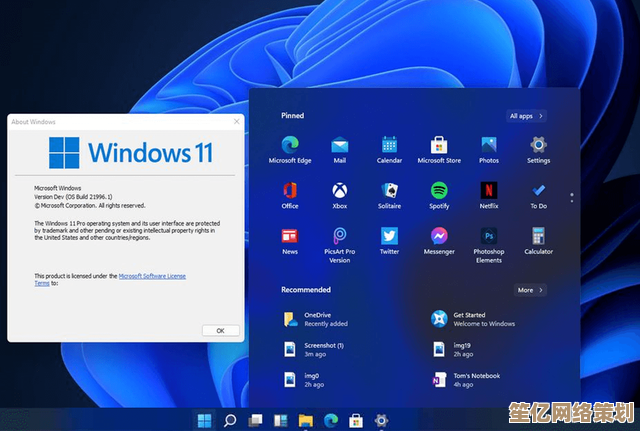640x431 pixels.
Task: Close the About Windows dialog
Action: [234, 121]
